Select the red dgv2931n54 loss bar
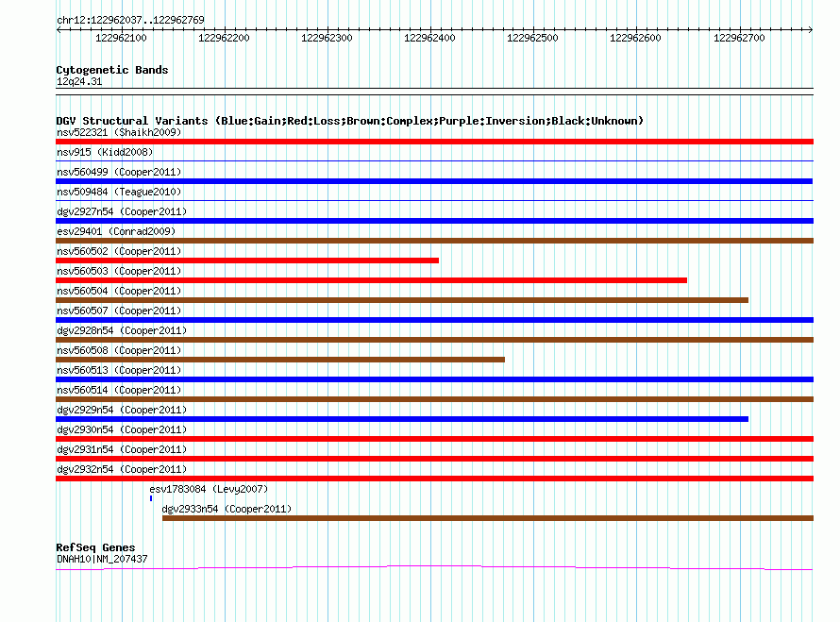Image resolution: width=840 pixels, height=622 pixels. [x=434, y=459]
